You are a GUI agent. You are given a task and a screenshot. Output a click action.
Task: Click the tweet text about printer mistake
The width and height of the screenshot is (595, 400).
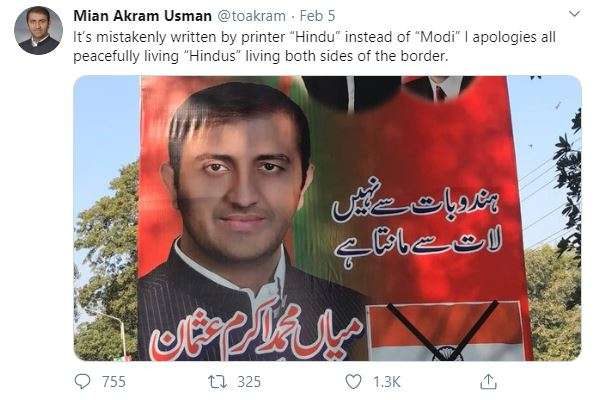tap(314, 46)
